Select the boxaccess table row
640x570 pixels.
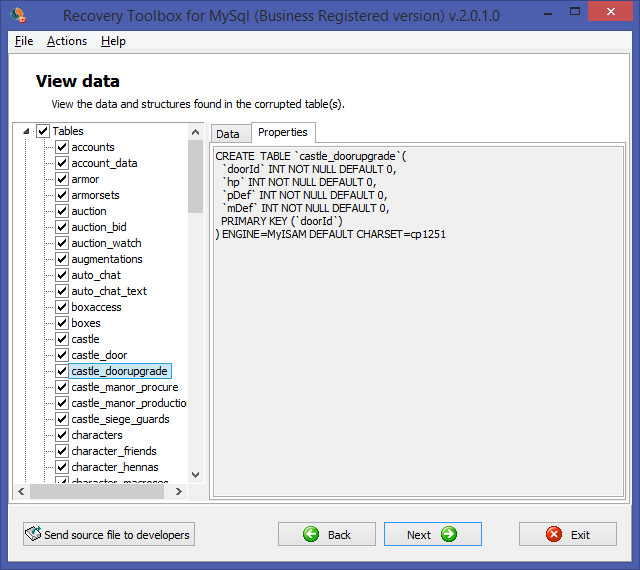[x=96, y=307]
